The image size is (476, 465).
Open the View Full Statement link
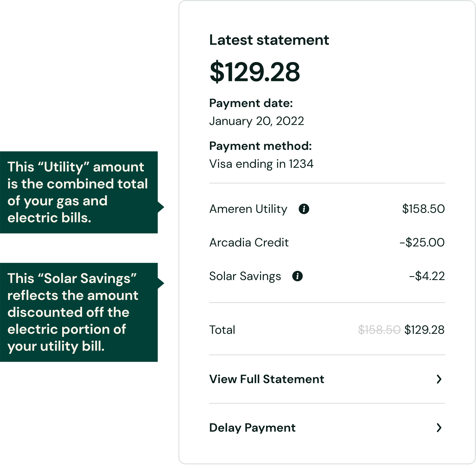coord(266,379)
